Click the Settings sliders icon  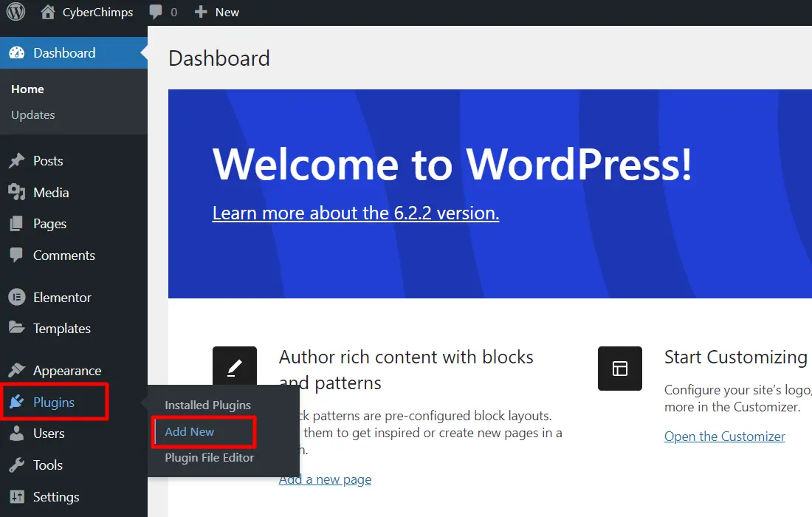coord(16,497)
